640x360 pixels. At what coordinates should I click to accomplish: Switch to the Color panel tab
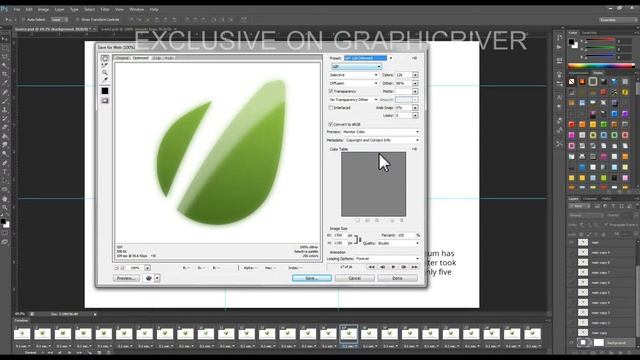point(573,33)
